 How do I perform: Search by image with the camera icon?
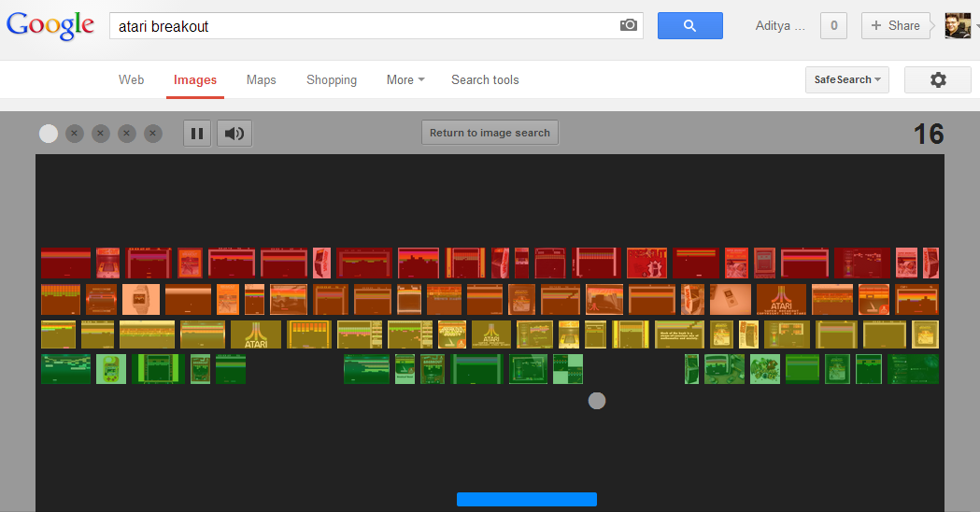pyautogui.click(x=628, y=25)
